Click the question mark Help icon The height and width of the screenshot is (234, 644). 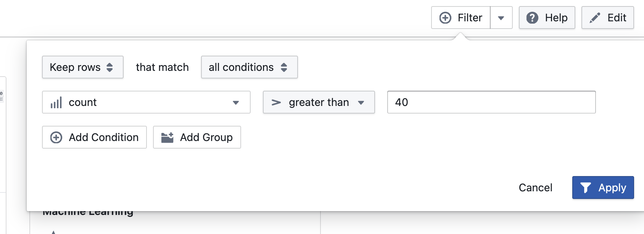pos(532,18)
